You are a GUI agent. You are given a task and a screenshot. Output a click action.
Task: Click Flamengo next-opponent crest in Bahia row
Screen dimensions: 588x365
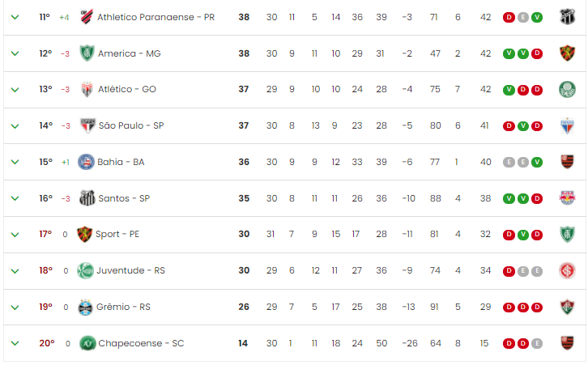coord(568,162)
